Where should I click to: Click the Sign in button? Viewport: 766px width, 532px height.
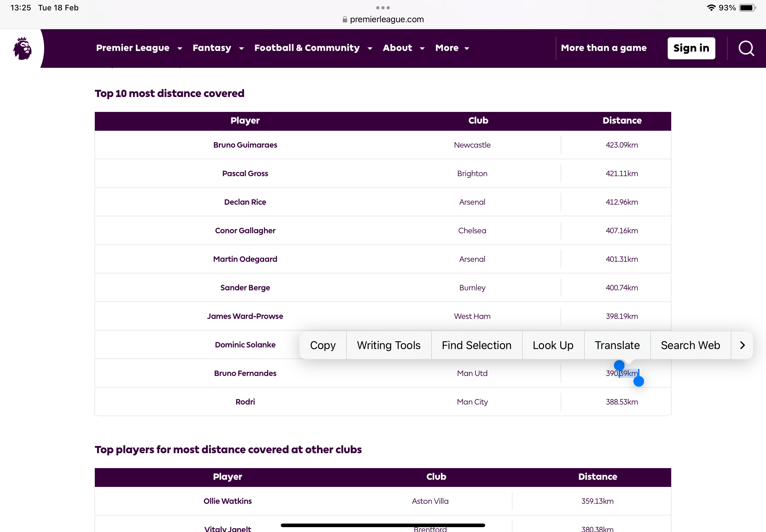691,48
